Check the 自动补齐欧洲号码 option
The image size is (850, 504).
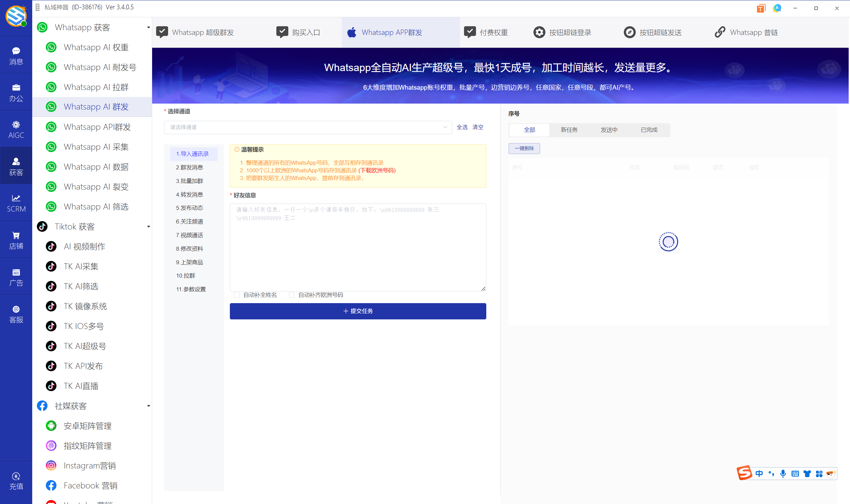[292, 295]
